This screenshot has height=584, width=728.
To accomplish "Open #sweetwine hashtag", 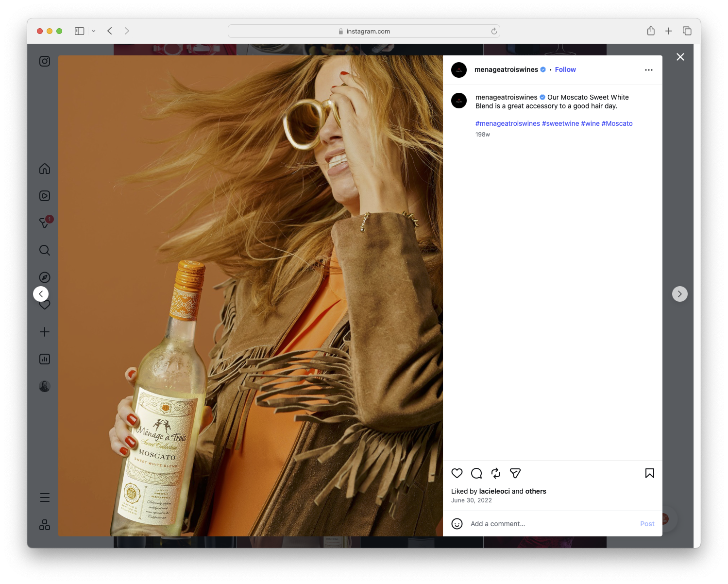I will click(x=560, y=123).
